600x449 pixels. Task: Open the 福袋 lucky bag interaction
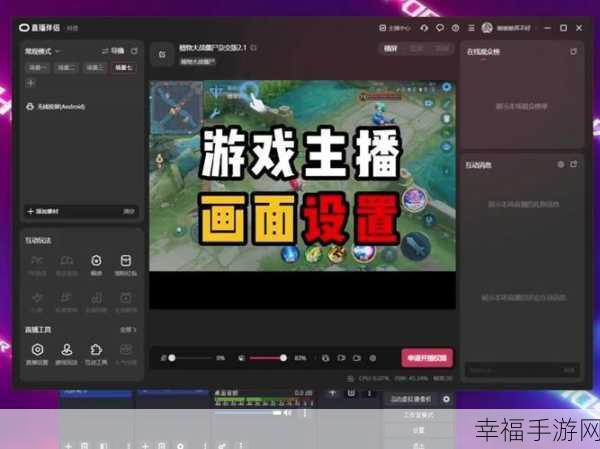point(96,265)
